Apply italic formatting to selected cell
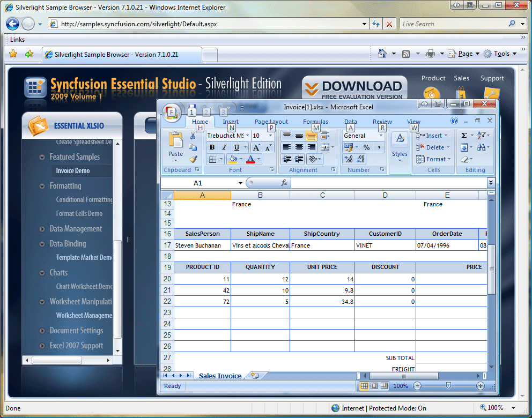The image size is (532, 418). coord(224,147)
